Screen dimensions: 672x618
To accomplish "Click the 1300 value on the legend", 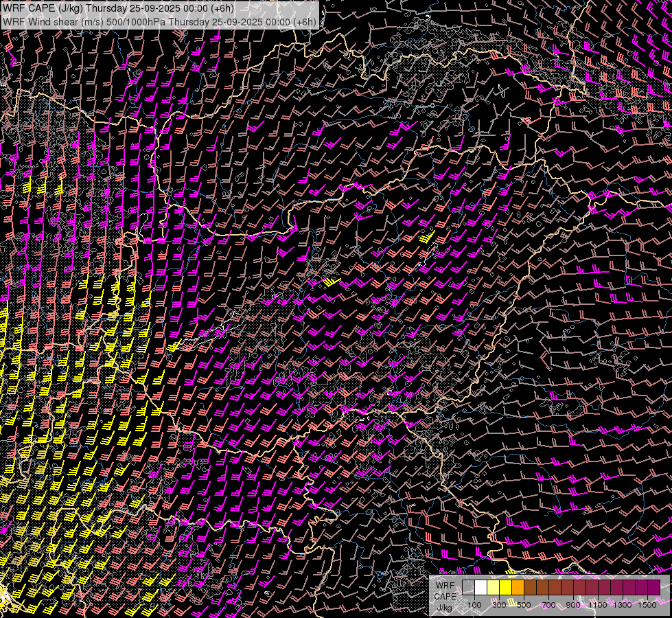I will 622,605.
